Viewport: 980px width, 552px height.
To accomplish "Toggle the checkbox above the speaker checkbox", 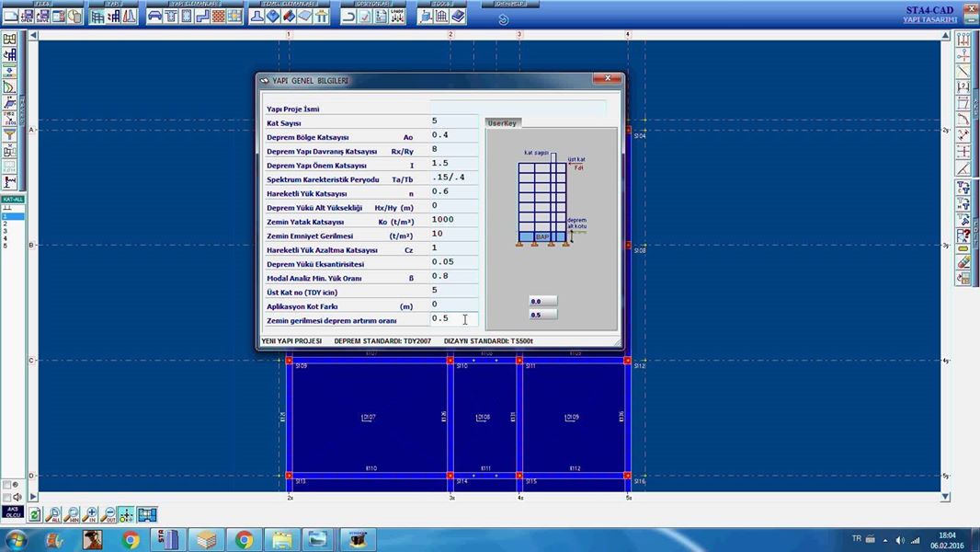I will 6,485.
